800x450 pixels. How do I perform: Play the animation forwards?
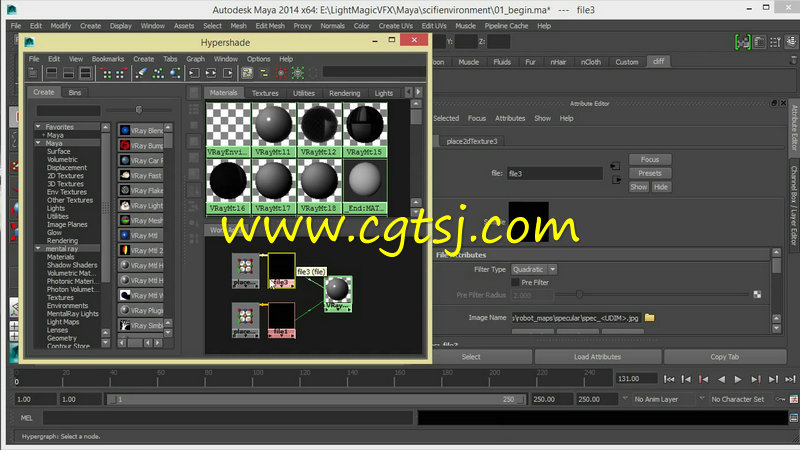[738, 379]
